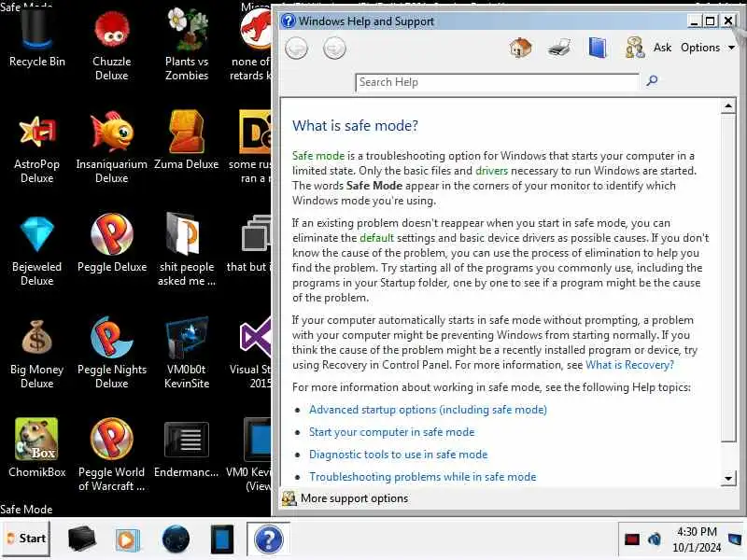Open the dark globe taskbar icon
The width and height of the screenshot is (747, 560).
176,539
